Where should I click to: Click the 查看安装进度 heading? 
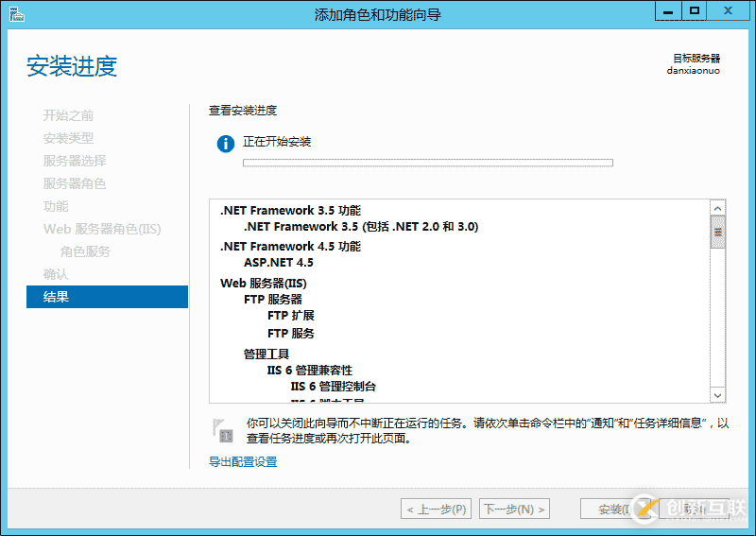point(243,111)
